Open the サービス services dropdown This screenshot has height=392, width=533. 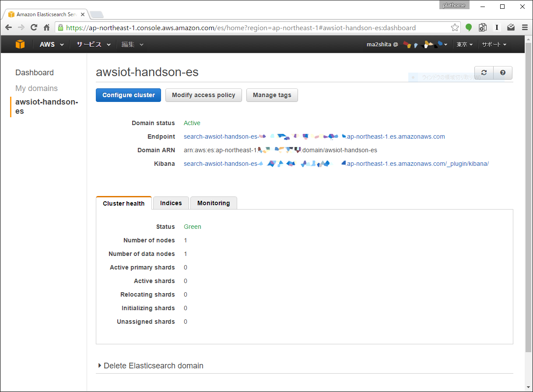[93, 44]
